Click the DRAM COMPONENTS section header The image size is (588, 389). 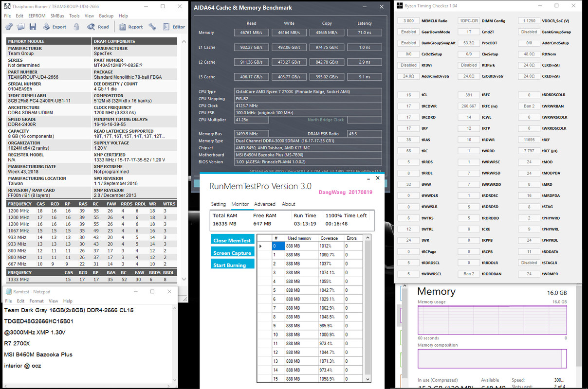coord(134,41)
